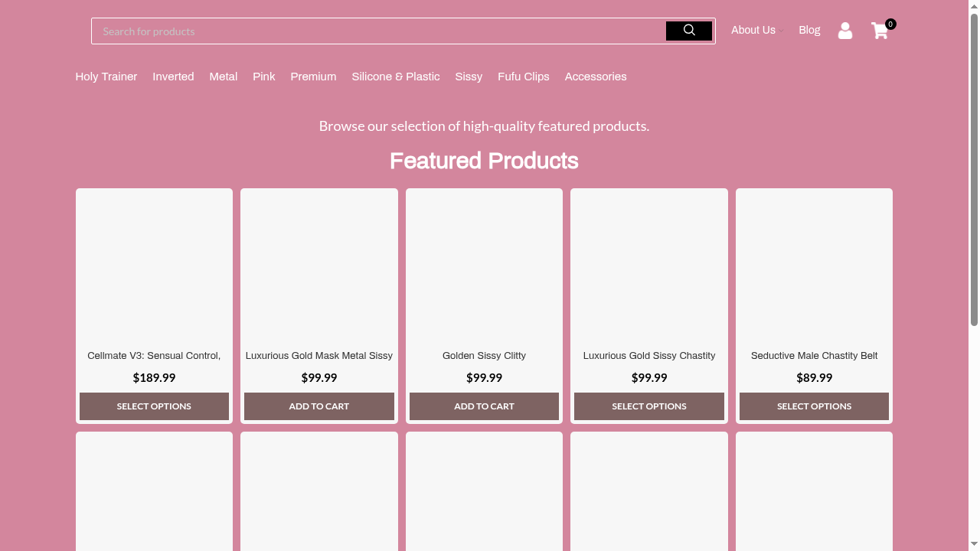Image resolution: width=980 pixels, height=551 pixels.
Task: Open the Silicone & Plastic category
Action: [x=396, y=77]
